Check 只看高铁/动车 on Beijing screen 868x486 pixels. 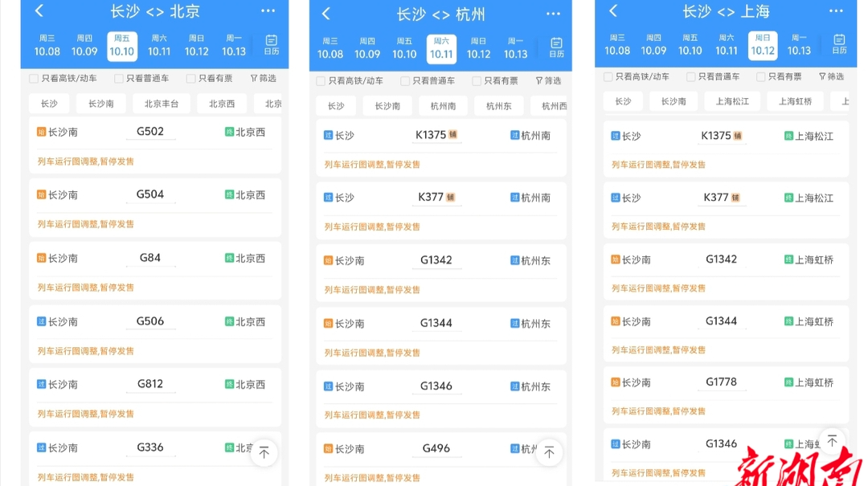pos(34,79)
